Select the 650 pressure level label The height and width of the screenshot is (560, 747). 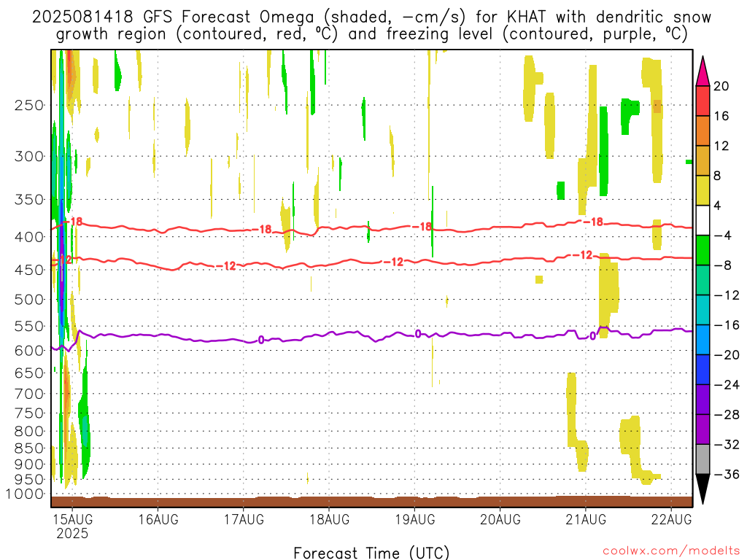[29, 373]
